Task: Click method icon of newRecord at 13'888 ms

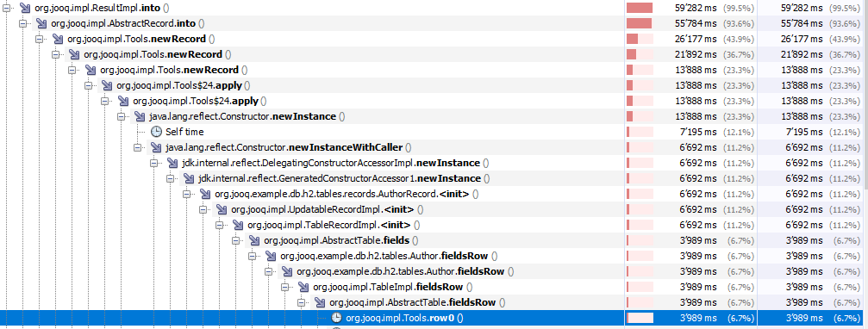Action: pos(91,70)
